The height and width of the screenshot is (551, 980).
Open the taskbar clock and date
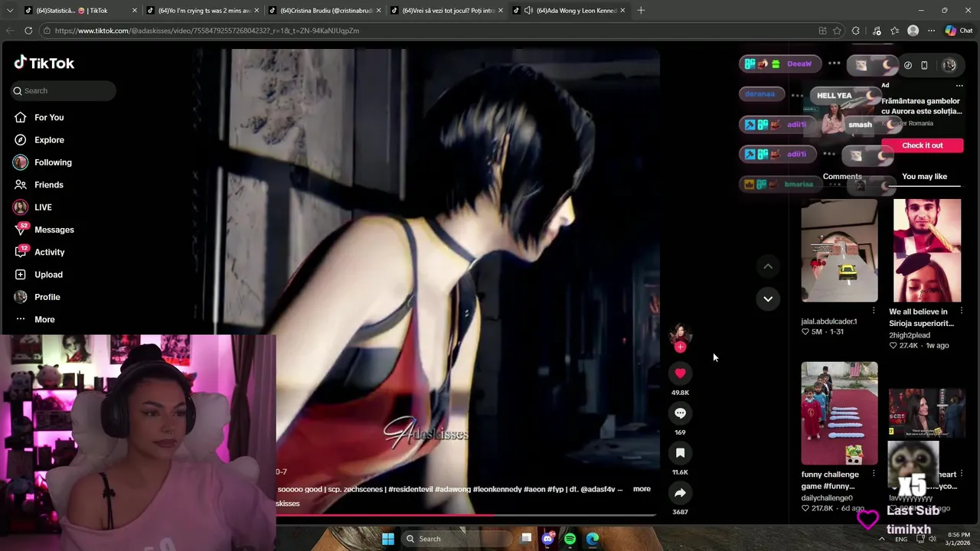[959, 539]
